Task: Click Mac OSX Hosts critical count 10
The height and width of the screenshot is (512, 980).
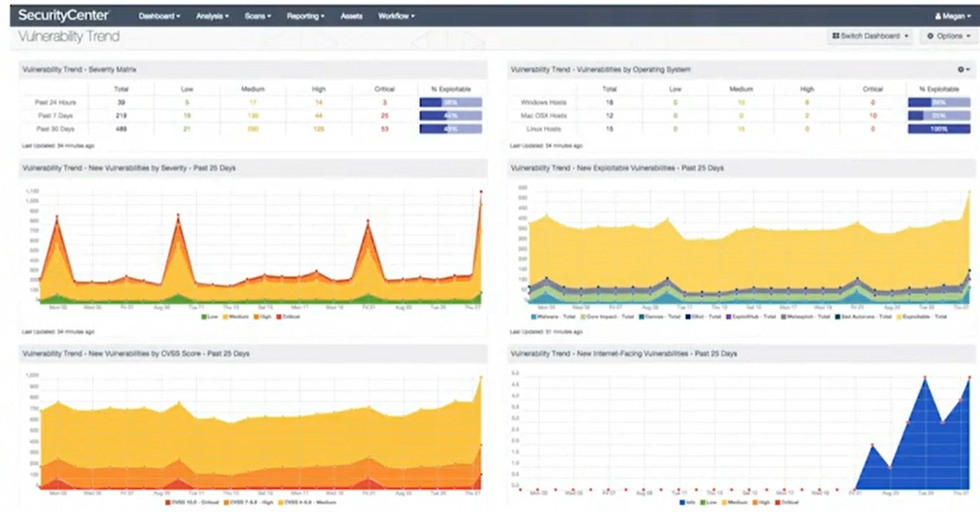Action: click(x=873, y=115)
